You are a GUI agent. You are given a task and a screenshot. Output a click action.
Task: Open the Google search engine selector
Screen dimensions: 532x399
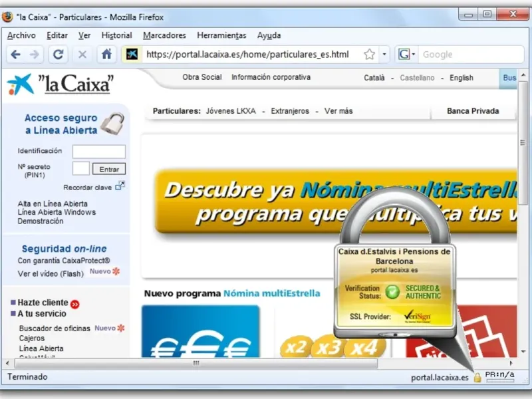[x=406, y=55]
